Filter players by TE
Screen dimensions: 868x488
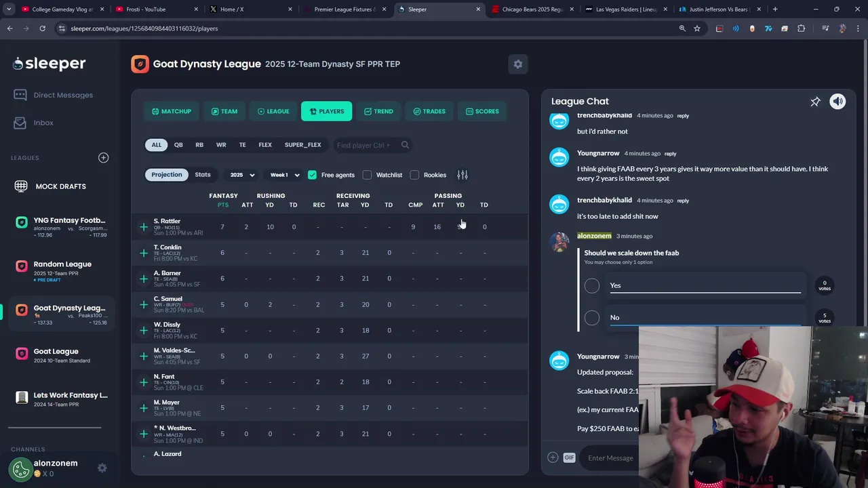tap(242, 145)
